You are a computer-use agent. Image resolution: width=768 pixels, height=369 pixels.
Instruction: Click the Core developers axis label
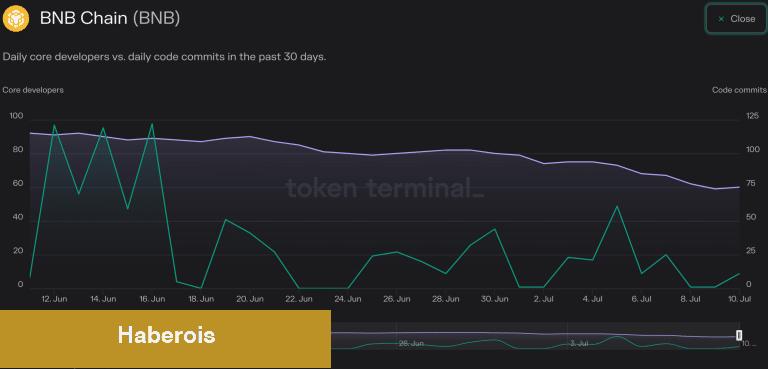point(33,90)
